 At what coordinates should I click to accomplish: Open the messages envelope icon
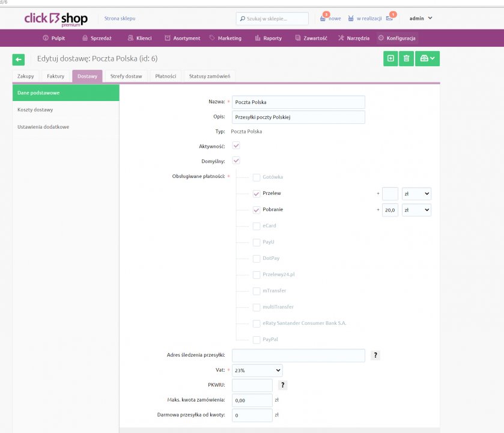pos(389,19)
